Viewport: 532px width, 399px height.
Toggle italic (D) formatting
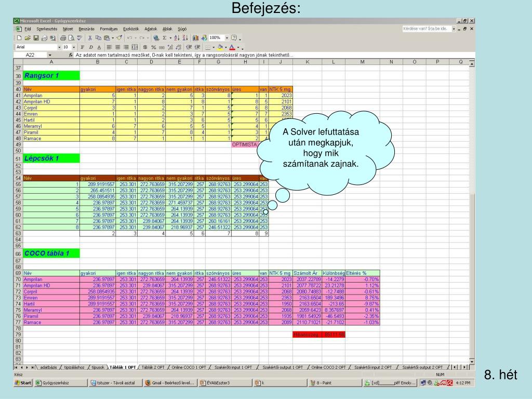pos(90,47)
